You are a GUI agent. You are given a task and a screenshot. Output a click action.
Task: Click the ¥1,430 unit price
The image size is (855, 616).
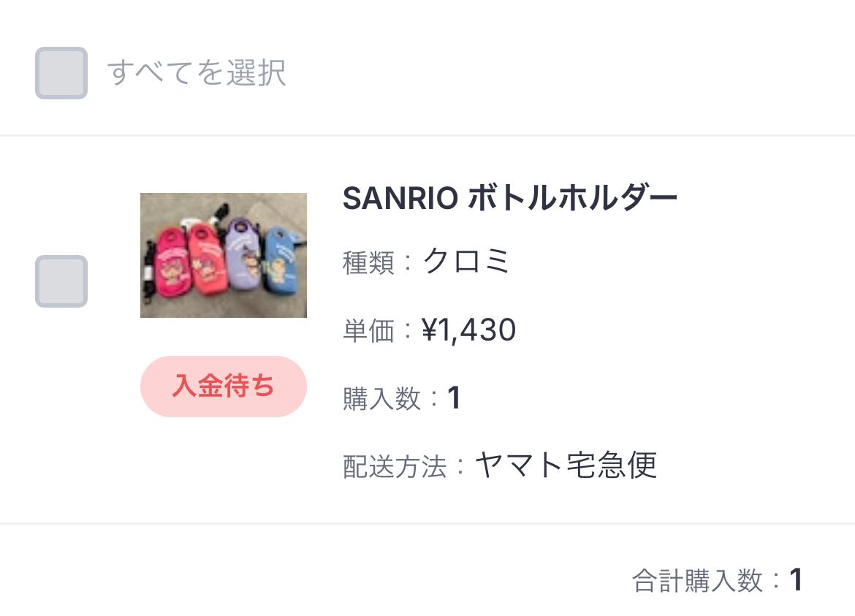tap(469, 330)
